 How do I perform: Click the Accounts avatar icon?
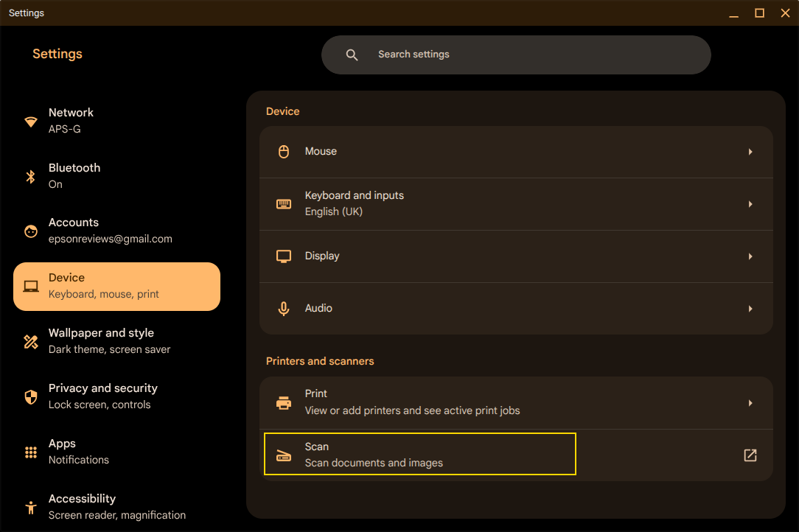30,231
